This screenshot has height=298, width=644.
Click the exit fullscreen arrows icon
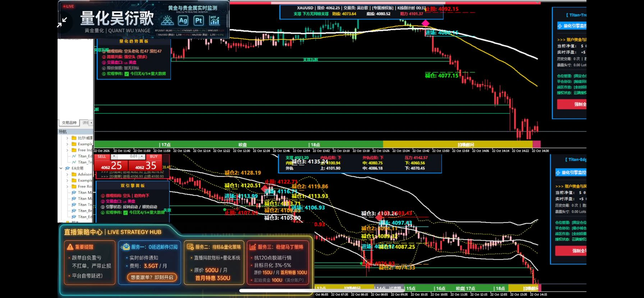(x=62, y=22)
